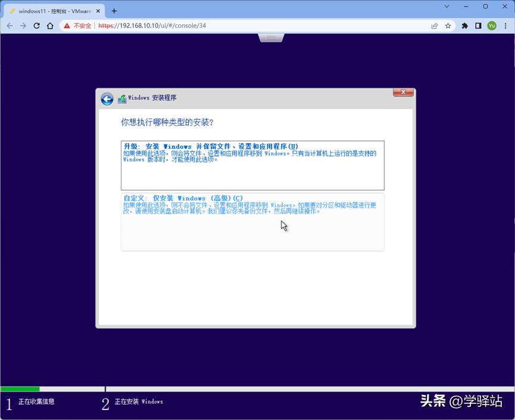Click the 正在安装 Windows step label

(138, 402)
